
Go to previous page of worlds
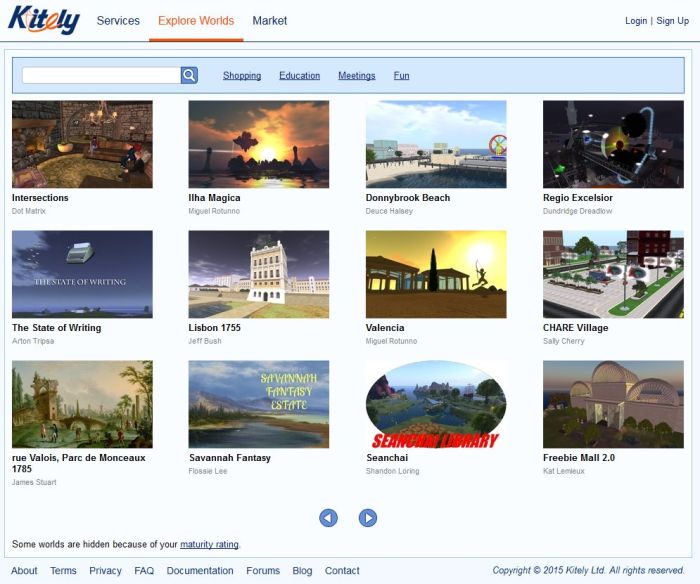pos(329,518)
